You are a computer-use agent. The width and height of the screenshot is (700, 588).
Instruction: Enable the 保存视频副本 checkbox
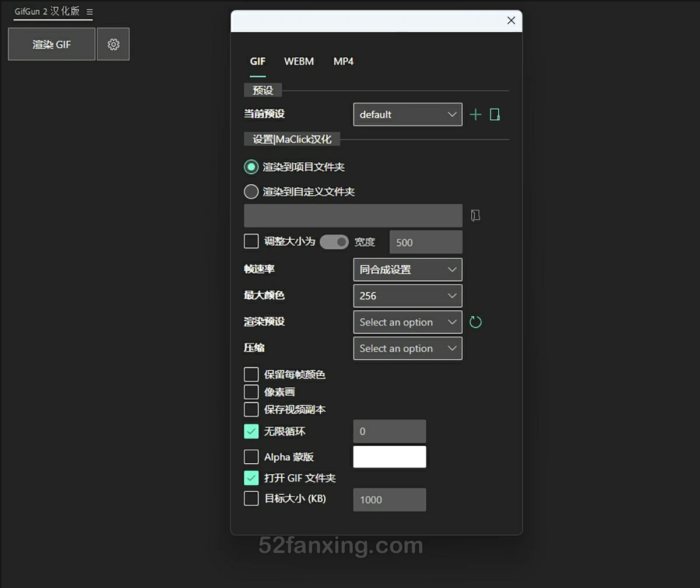click(x=251, y=409)
